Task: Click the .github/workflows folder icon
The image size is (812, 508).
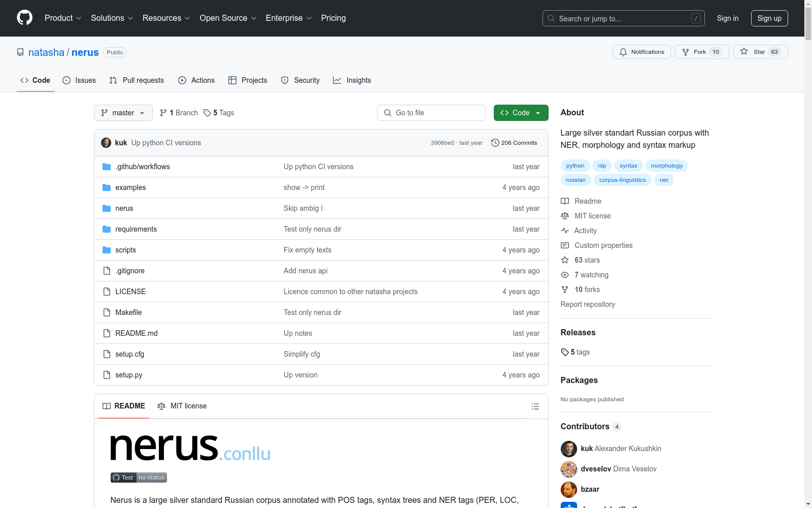Action: pos(107,167)
